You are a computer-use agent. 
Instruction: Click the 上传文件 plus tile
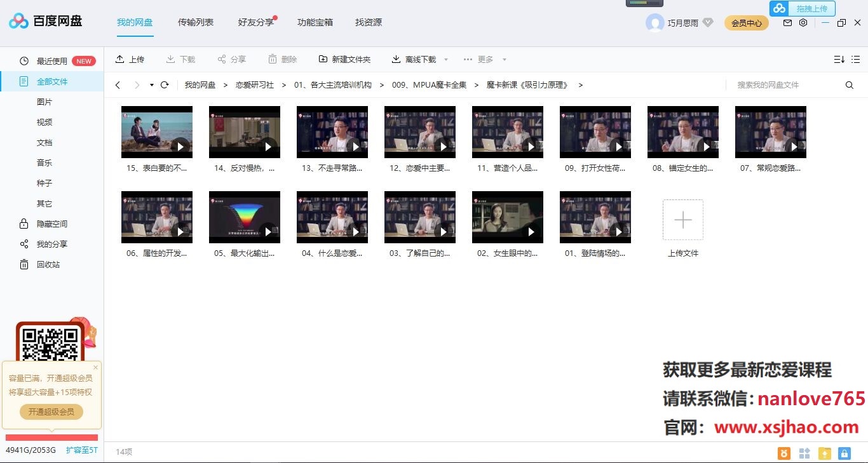click(683, 220)
